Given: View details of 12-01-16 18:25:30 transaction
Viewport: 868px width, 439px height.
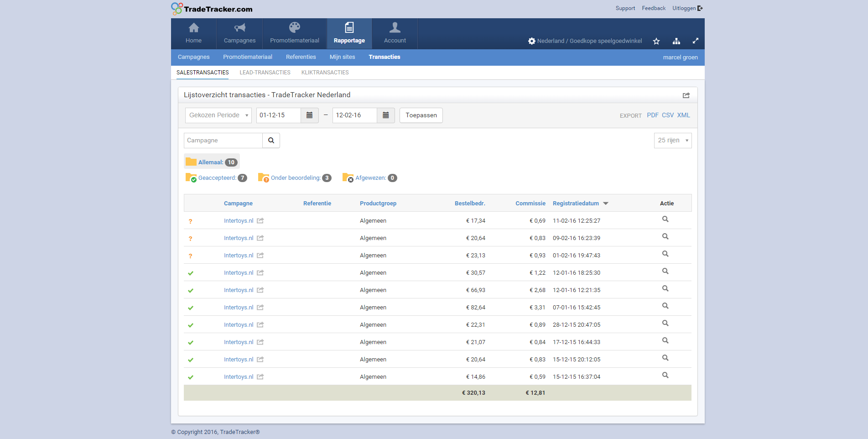Looking at the screenshot, I should click(665, 271).
